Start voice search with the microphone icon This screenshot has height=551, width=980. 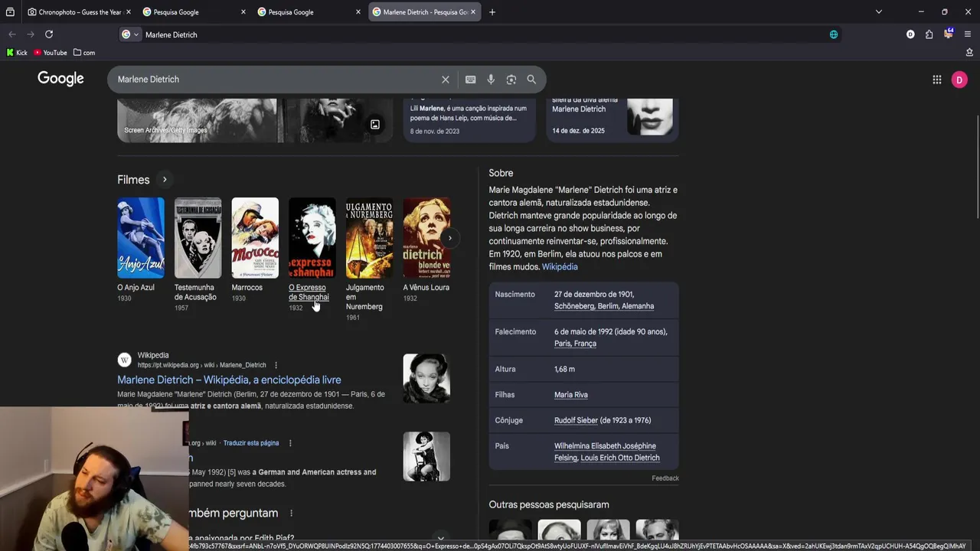pos(491,80)
